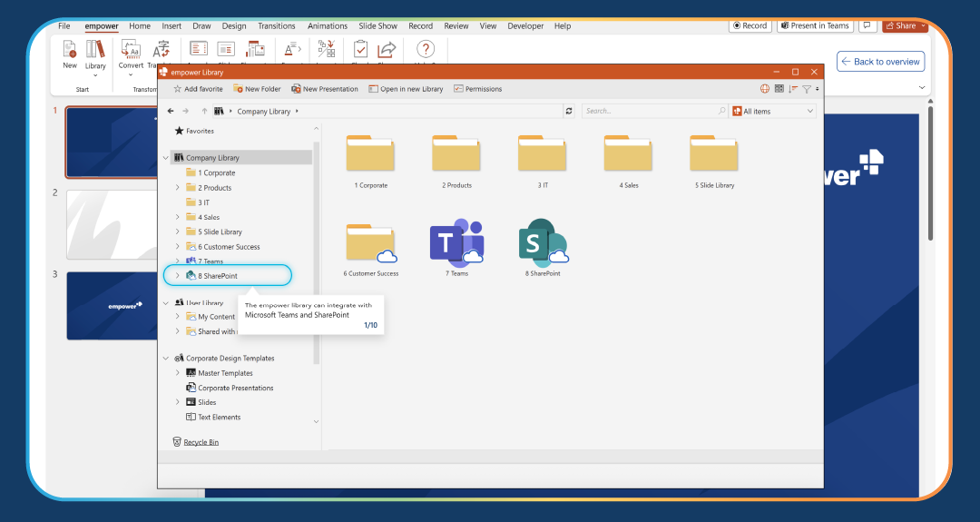The image size is (980, 522).
Task: Open the 3 IT folder icon
Action: [542, 153]
